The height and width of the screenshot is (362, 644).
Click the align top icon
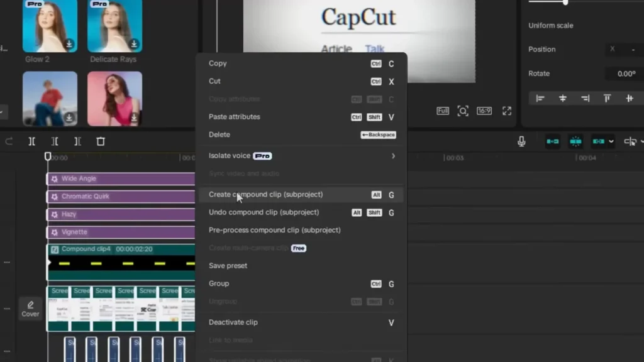(607, 98)
